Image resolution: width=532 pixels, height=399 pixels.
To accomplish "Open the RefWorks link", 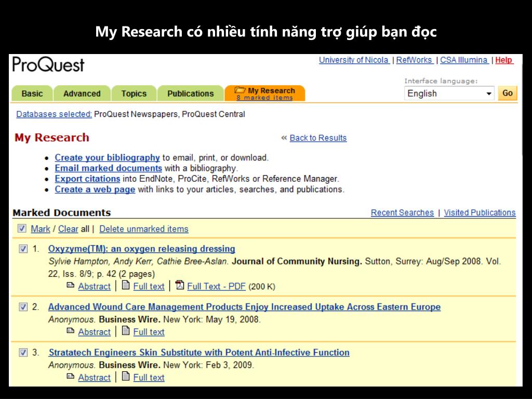I will click(415, 60).
